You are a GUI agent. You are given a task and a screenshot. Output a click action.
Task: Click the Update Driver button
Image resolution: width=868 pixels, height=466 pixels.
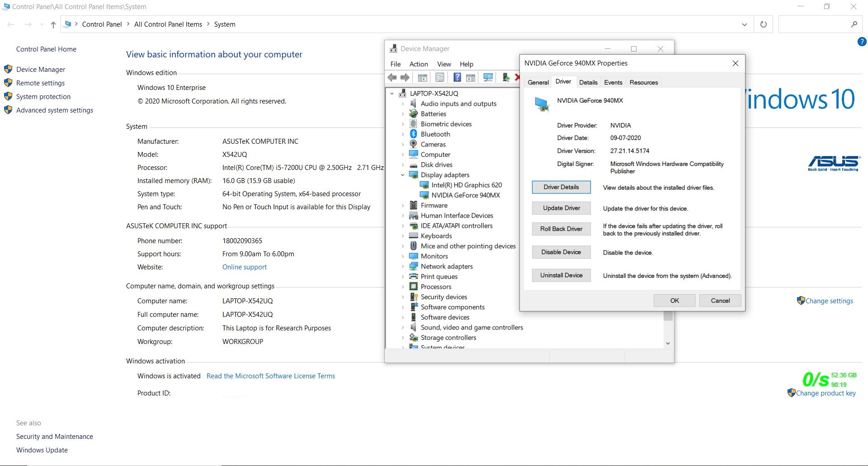[561, 208]
